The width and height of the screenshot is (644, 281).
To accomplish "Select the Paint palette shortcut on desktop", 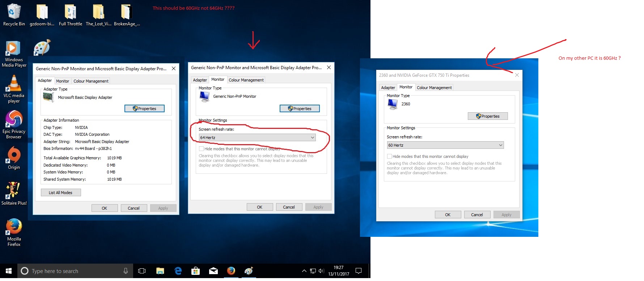I will pos(42,48).
